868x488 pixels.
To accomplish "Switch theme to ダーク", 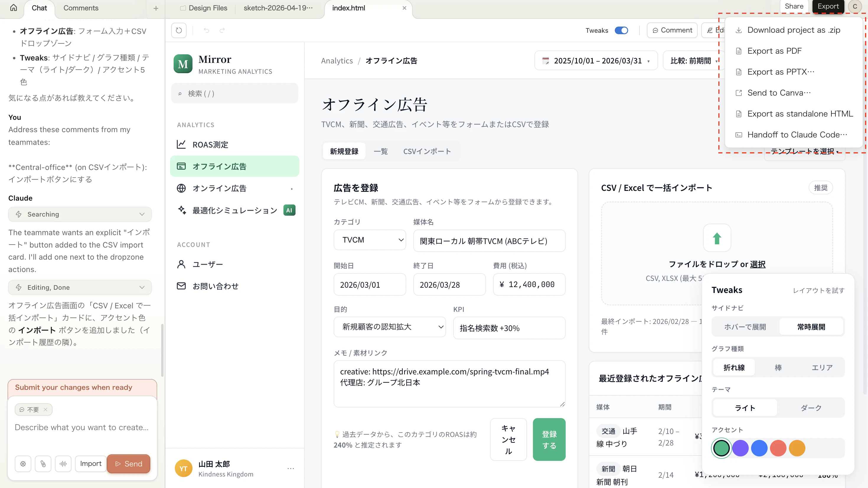I will (811, 408).
